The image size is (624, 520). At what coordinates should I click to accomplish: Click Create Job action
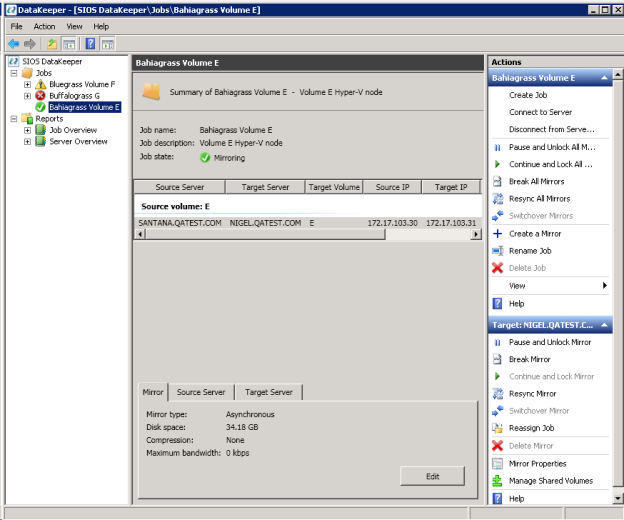(528, 95)
